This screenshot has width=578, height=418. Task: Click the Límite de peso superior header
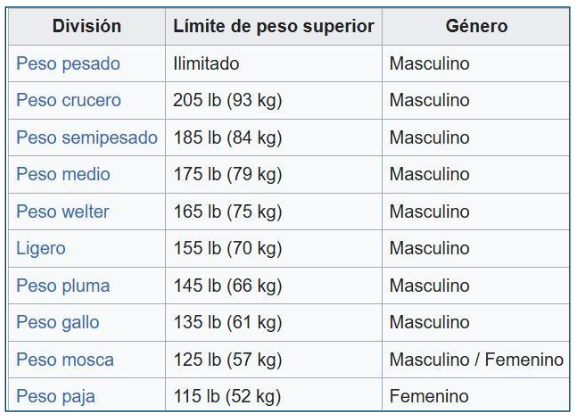(274, 27)
